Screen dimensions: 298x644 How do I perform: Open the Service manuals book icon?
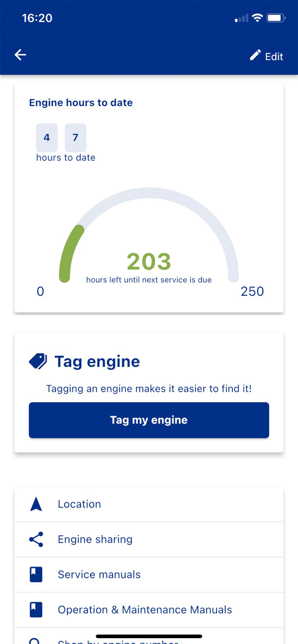tap(36, 574)
